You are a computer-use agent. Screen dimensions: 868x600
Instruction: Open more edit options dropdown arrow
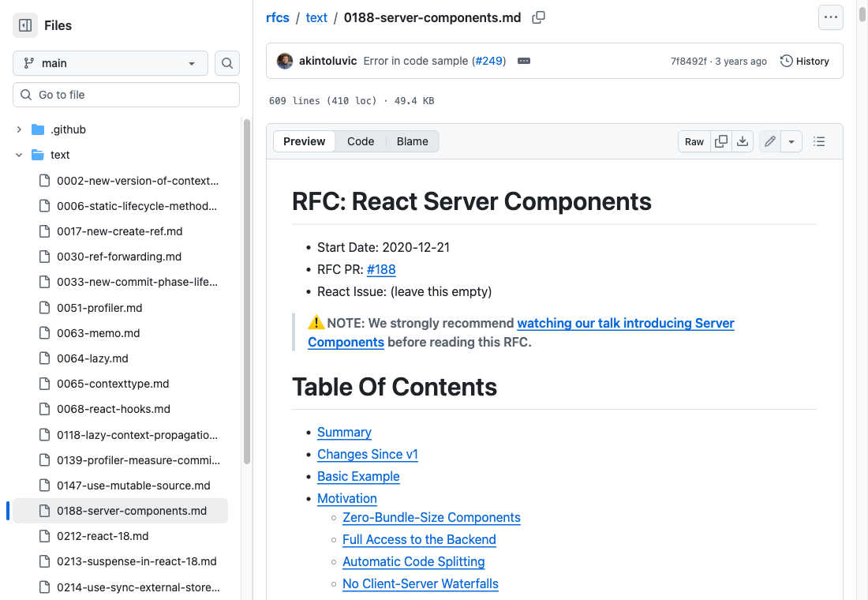click(791, 141)
